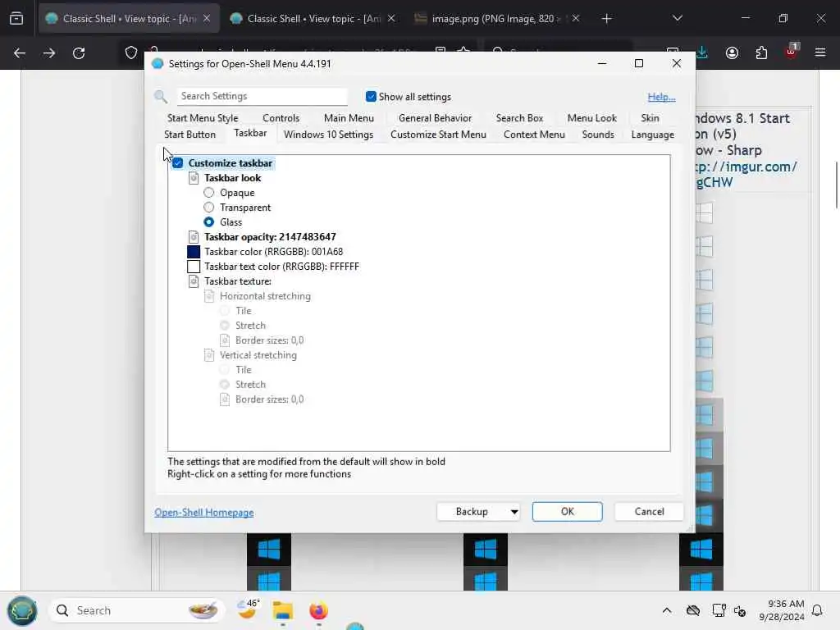Switch to Language tab
The height and width of the screenshot is (630, 840).
(652, 135)
